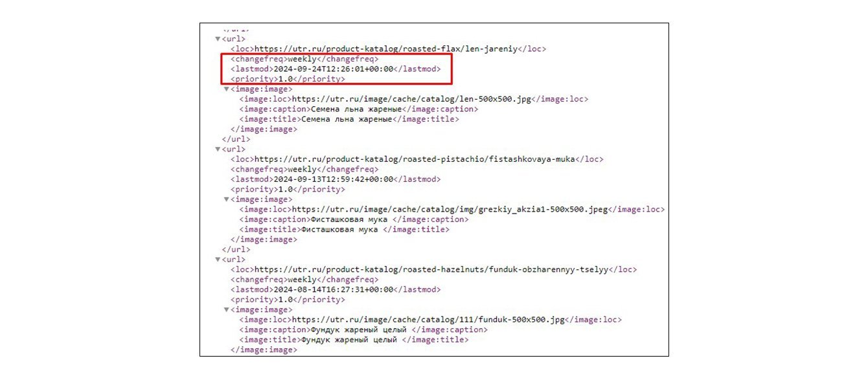Collapse image:image node under fistashkovaya-muka entry
This screenshot has height=387, width=868.
click(x=227, y=199)
